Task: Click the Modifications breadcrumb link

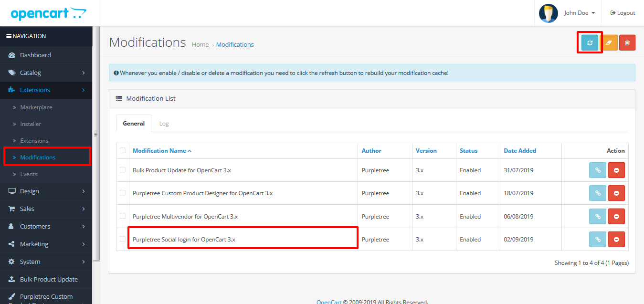Action: 235,44
